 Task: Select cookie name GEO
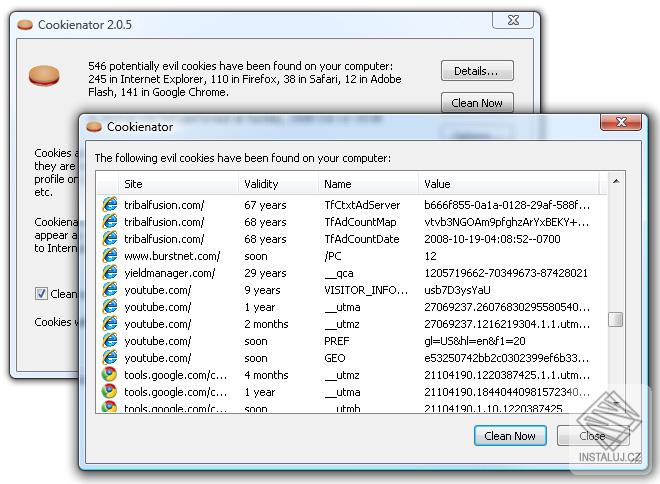click(x=335, y=358)
